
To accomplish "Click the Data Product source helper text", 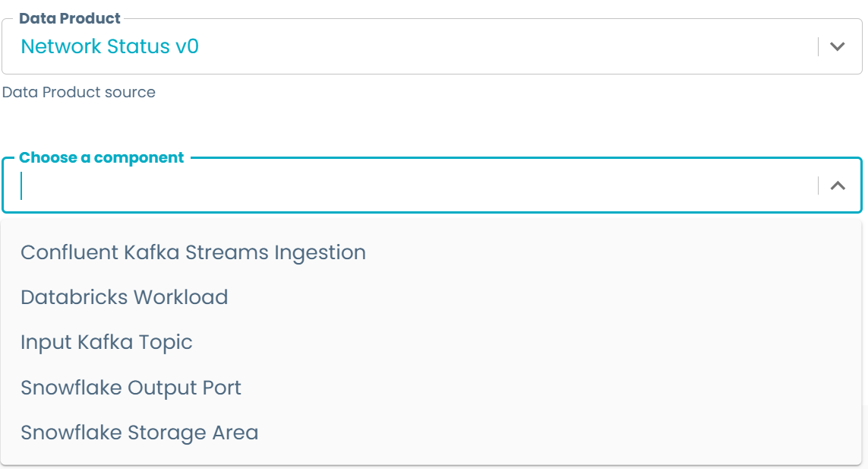I will coord(79,93).
